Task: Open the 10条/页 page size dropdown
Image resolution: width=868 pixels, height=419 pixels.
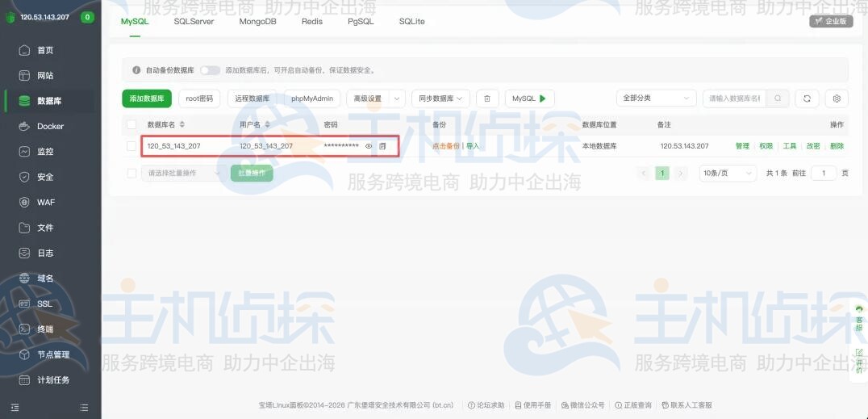Action: pyautogui.click(x=728, y=173)
